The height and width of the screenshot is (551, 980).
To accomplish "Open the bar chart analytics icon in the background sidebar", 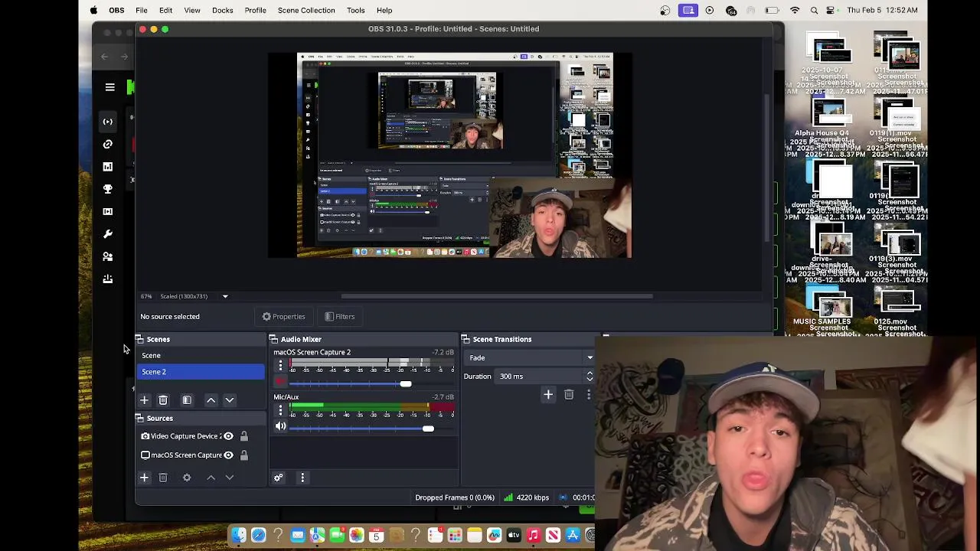I will tap(108, 167).
